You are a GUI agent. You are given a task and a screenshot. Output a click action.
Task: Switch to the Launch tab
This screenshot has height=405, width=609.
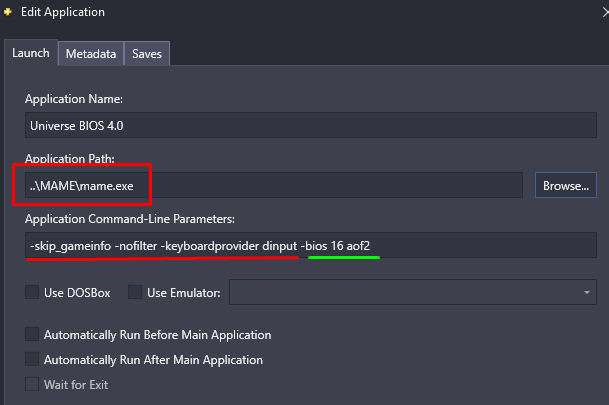tap(31, 53)
